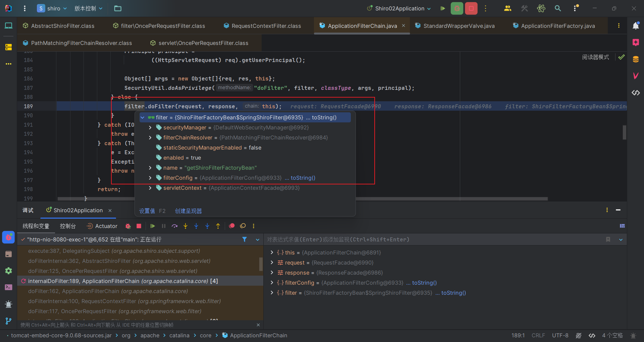644x342 pixels.
Task: Click the mute breakpoints icon
Action: [x=243, y=226]
